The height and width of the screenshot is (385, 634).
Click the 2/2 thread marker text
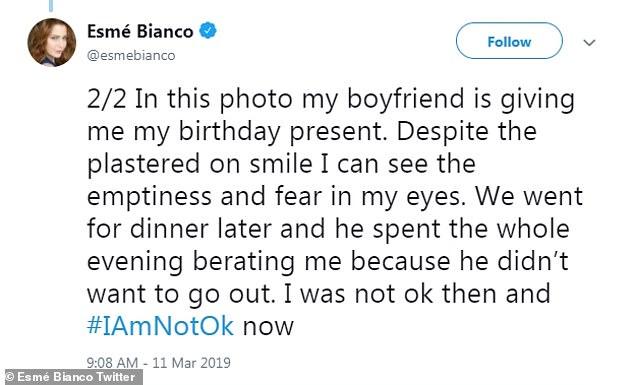(106, 99)
